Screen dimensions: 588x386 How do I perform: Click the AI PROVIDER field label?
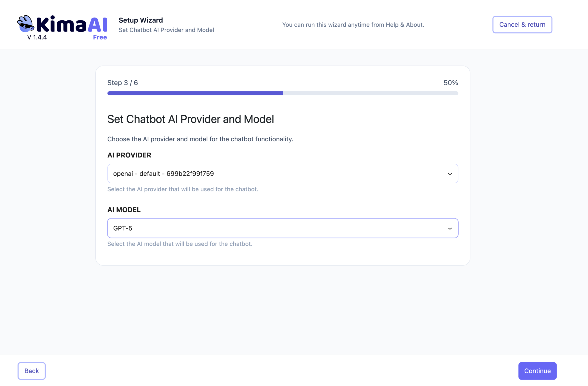pos(129,155)
